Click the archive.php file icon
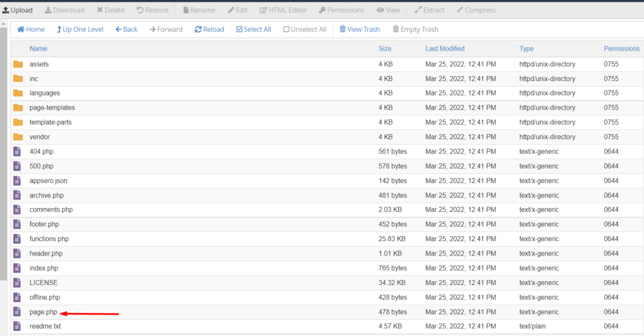Image resolution: width=644 pixels, height=336 pixels. (x=17, y=195)
